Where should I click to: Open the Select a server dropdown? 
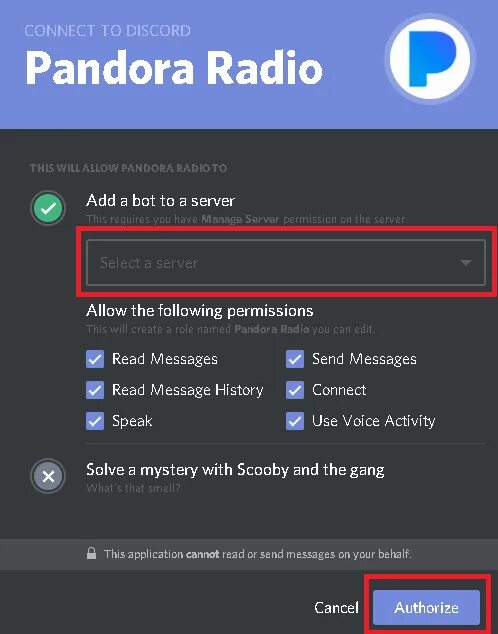point(286,263)
